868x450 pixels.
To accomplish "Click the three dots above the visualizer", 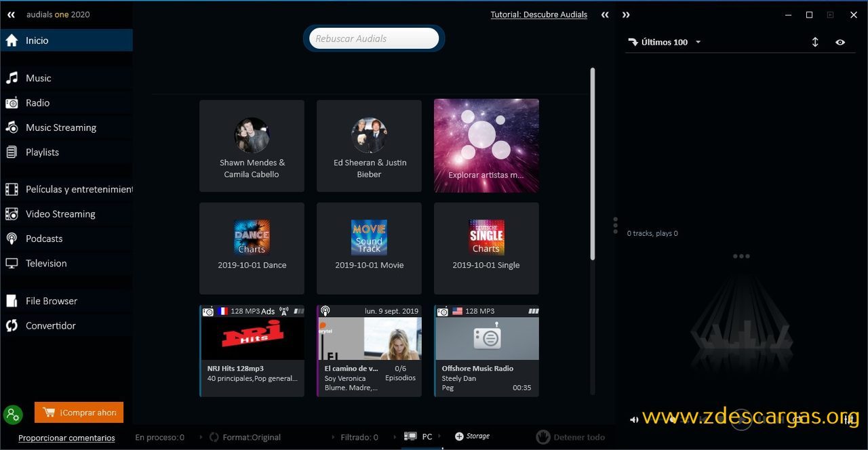I will coord(741,256).
